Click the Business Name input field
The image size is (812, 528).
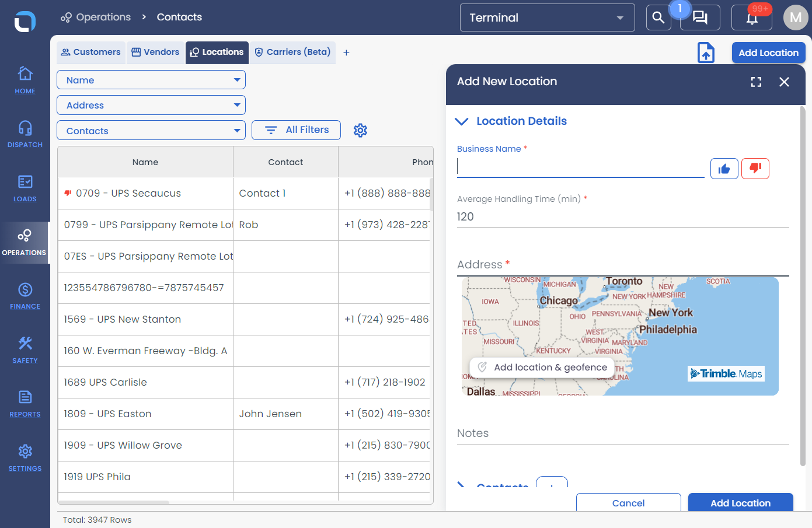click(581, 168)
